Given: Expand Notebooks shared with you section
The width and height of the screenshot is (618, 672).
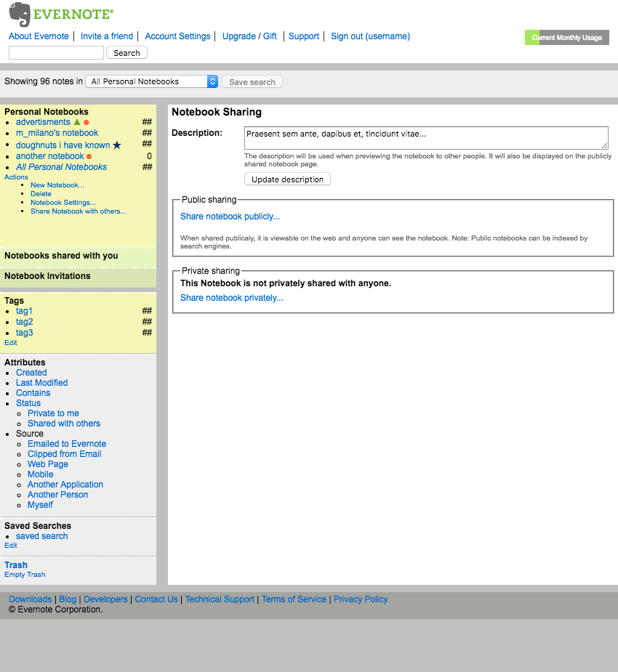Looking at the screenshot, I should [61, 256].
